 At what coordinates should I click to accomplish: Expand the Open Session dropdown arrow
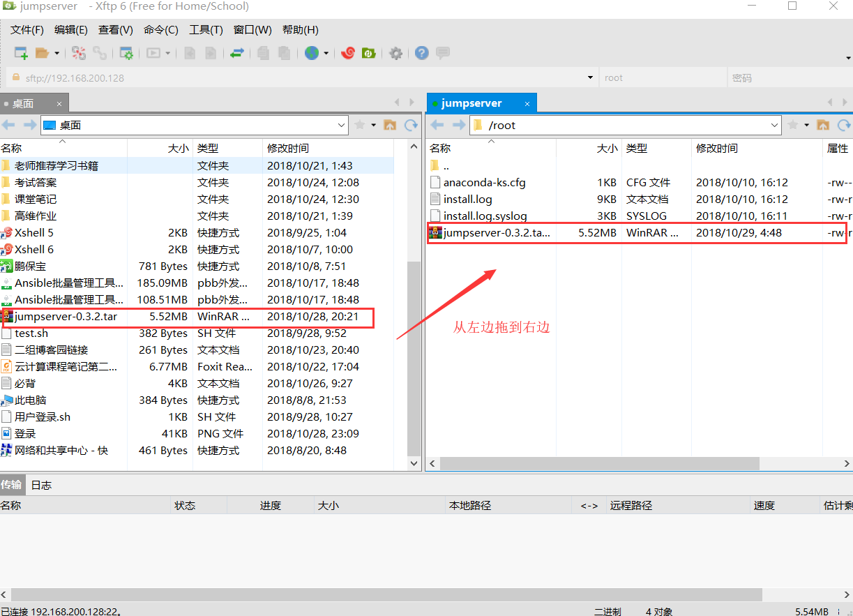click(57, 53)
